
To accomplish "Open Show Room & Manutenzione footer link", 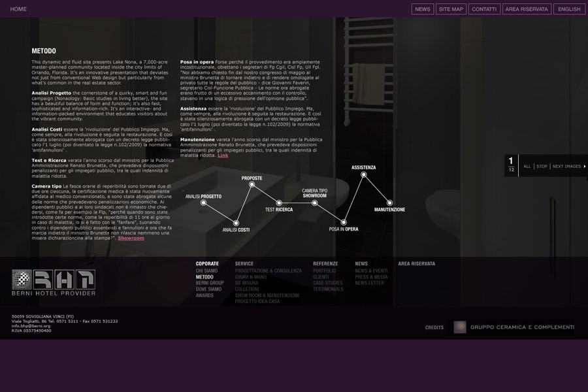I will pyautogui.click(x=267, y=295).
